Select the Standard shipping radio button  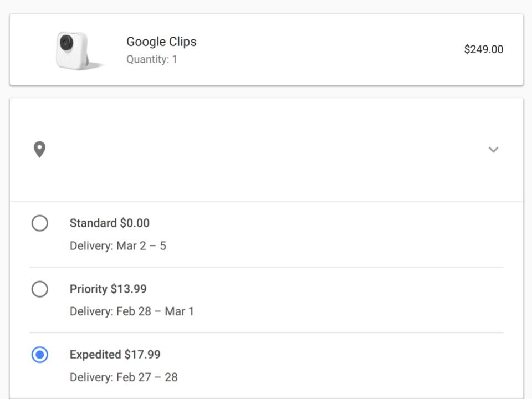[x=40, y=223]
